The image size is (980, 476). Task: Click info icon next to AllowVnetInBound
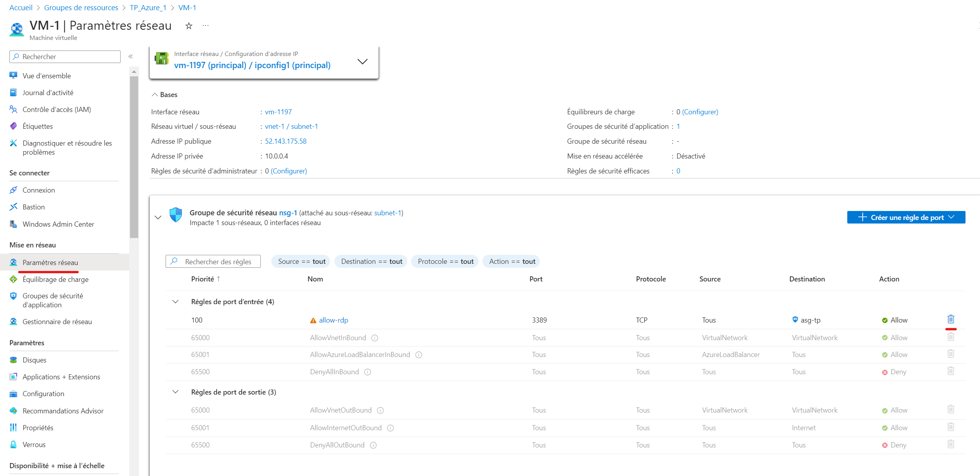coord(375,338)
